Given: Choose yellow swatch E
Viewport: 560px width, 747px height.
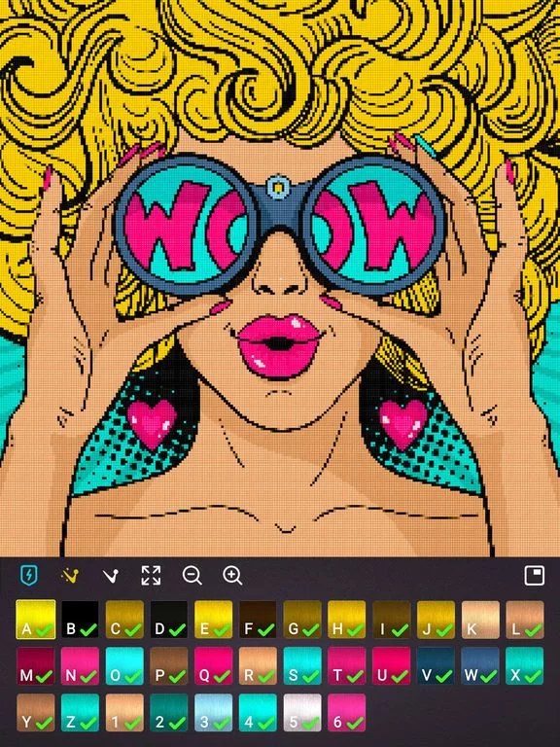Looking at the screenshot, I should point(213,620).
